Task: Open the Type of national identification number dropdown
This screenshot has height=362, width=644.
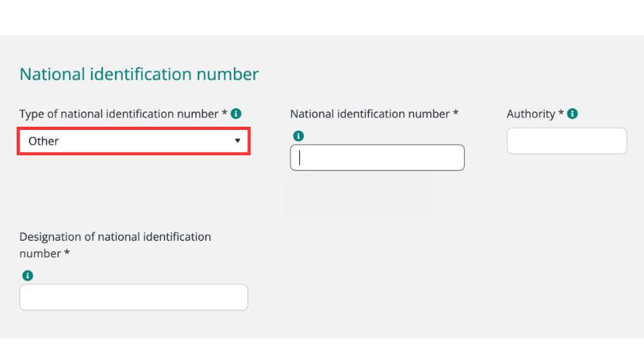Action: click(134, 141)
